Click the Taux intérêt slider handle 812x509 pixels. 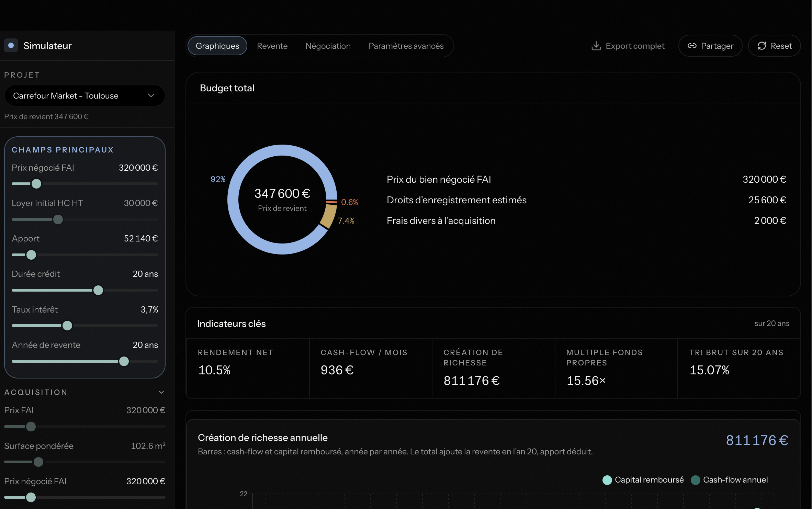67,326
